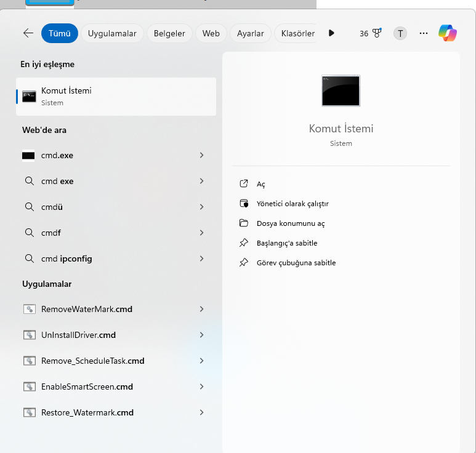Switch to the Ayarlar filter tab
Screen dimensions: 476x453
pos(251,33)
